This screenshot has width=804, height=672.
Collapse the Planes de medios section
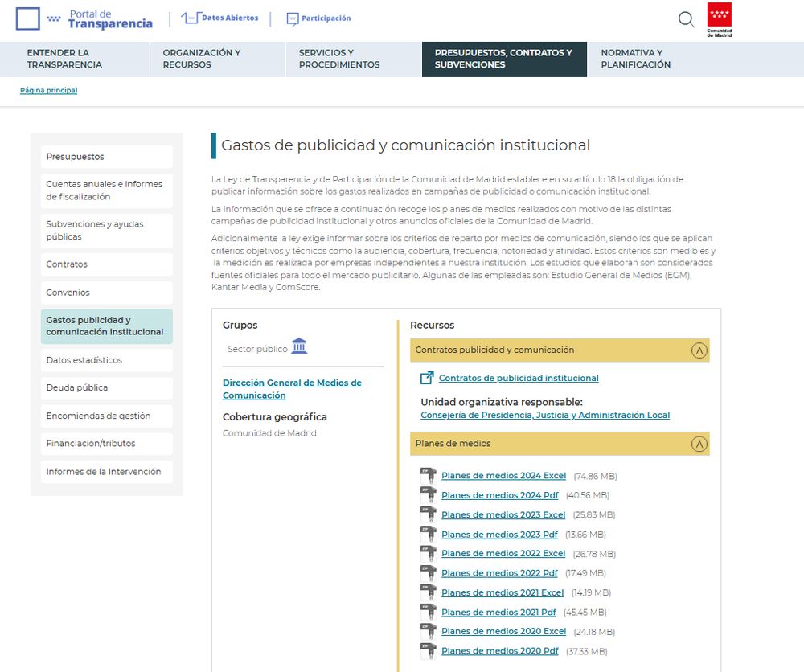(x=699, y=444)
